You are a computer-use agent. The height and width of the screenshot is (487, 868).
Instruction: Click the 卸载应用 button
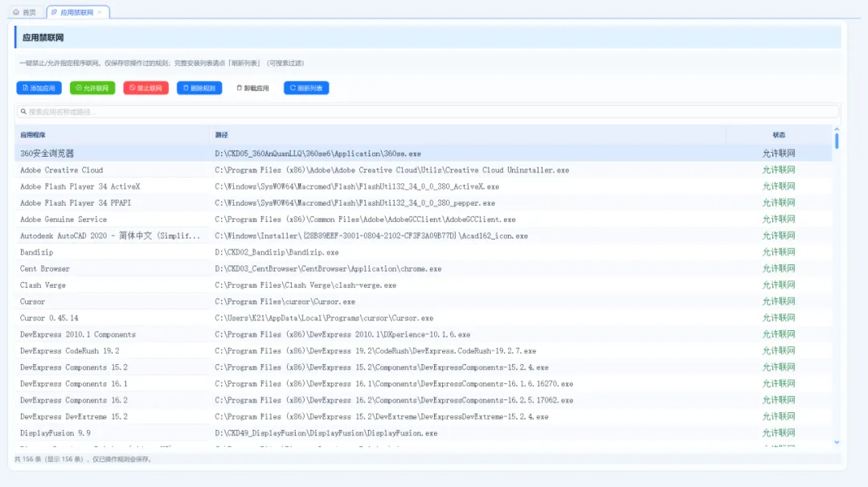pos(253,88)
